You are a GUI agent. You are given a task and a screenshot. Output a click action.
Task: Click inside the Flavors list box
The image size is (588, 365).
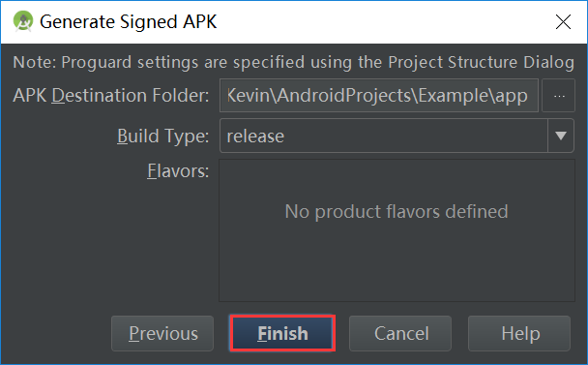tap(397, 230)
